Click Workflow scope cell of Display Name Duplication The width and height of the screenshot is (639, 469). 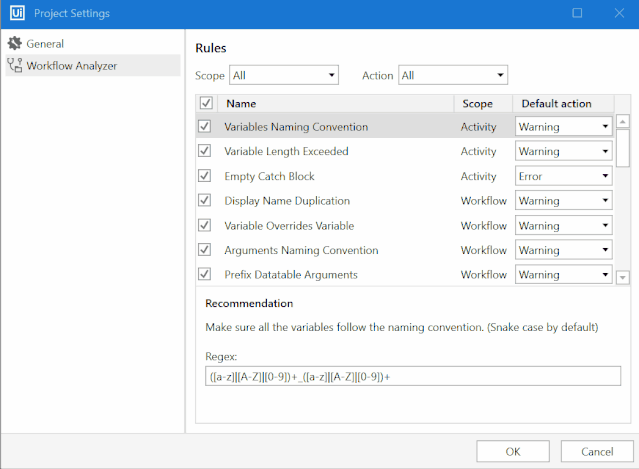click(x=484, y=200)
